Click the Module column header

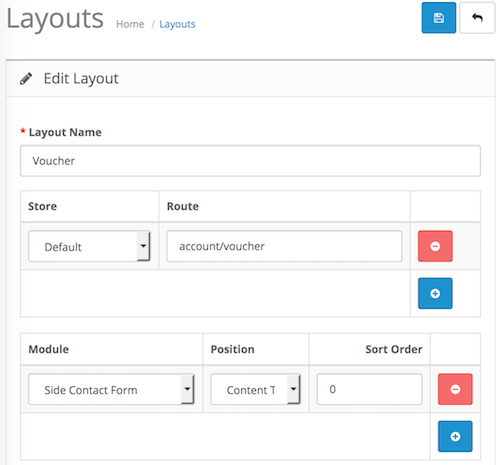(49, 349)
